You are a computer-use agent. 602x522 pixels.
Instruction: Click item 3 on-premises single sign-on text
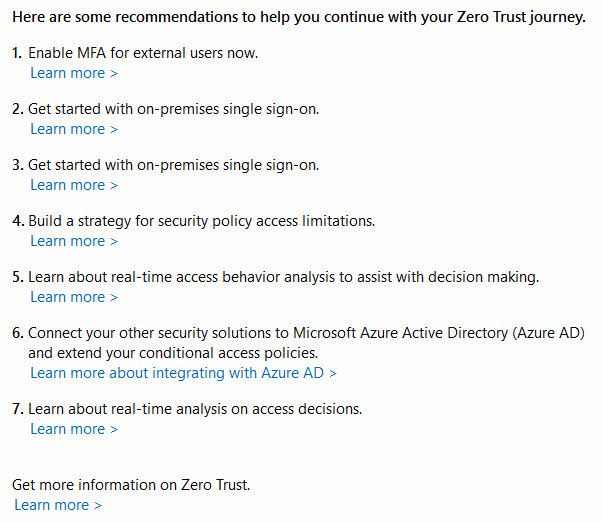[x=174, y=165]
